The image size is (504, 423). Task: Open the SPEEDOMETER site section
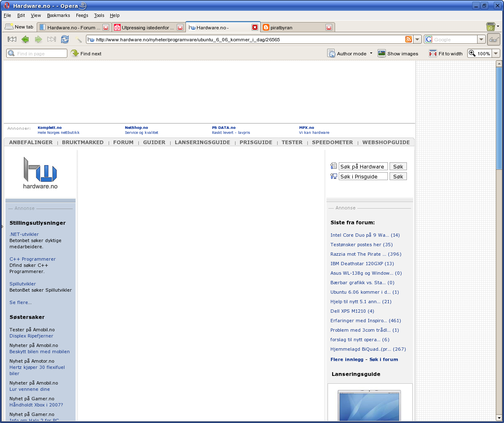(332, 142)
